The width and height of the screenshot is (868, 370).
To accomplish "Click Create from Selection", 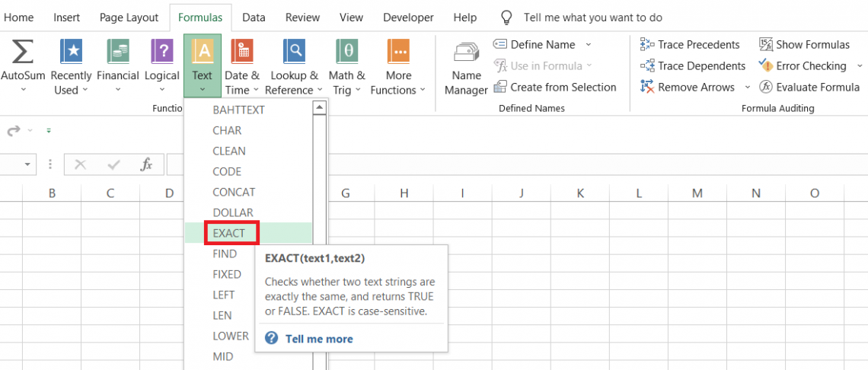I will (x=563, y=88).
